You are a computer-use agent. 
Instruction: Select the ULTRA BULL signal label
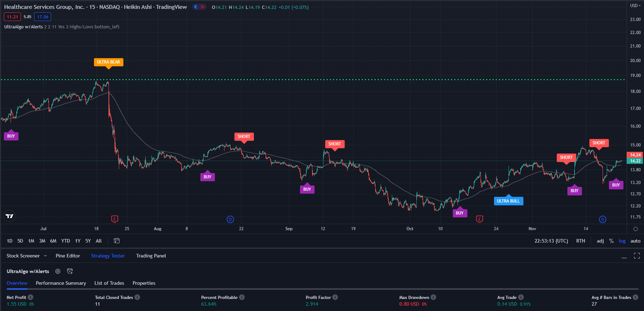(508, 200)
